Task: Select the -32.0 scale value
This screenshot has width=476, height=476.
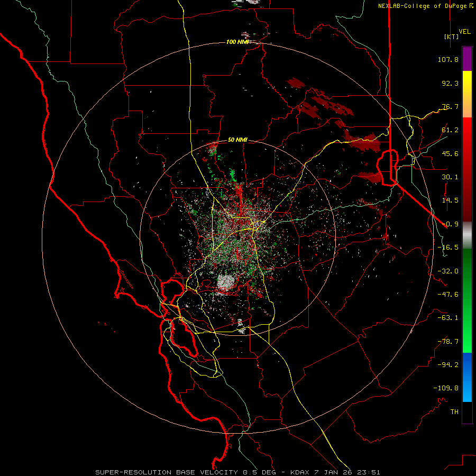Action: [x=448, y=271]
